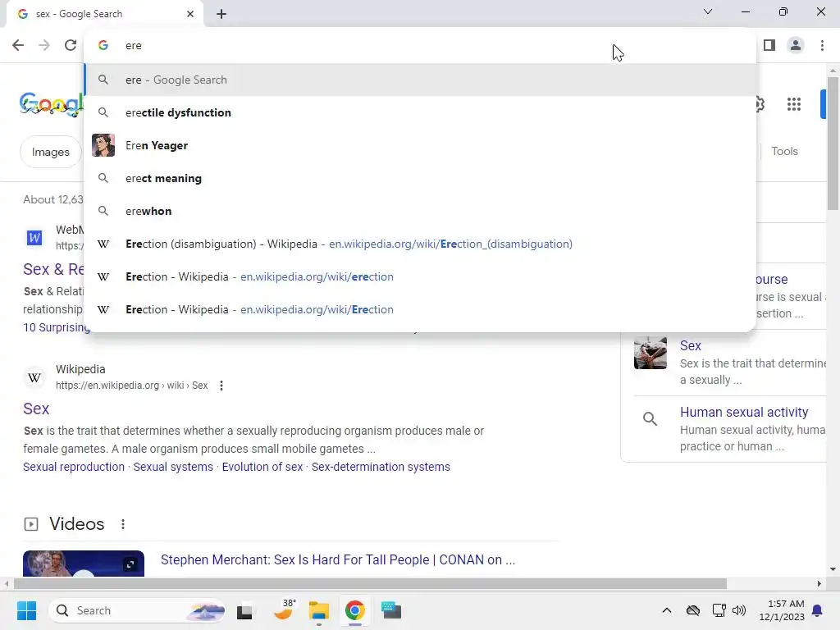Open the notifications bell icon

(818, 610)
